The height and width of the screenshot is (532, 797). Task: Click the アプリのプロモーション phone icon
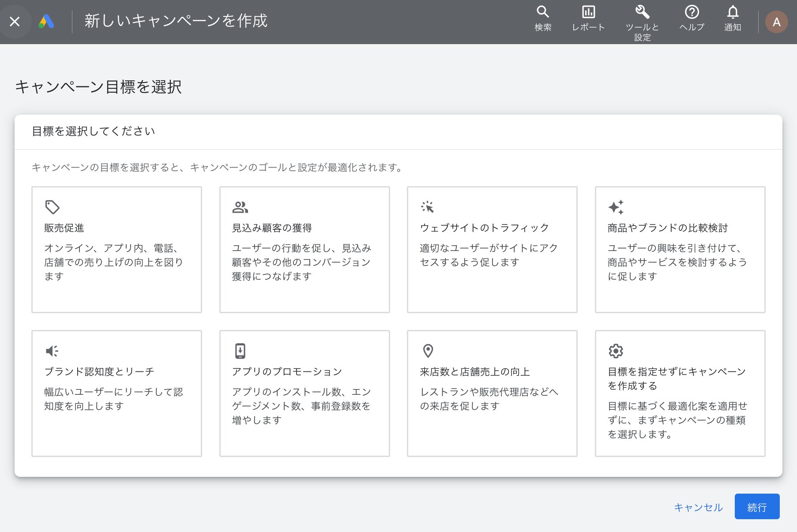(240, 351)
